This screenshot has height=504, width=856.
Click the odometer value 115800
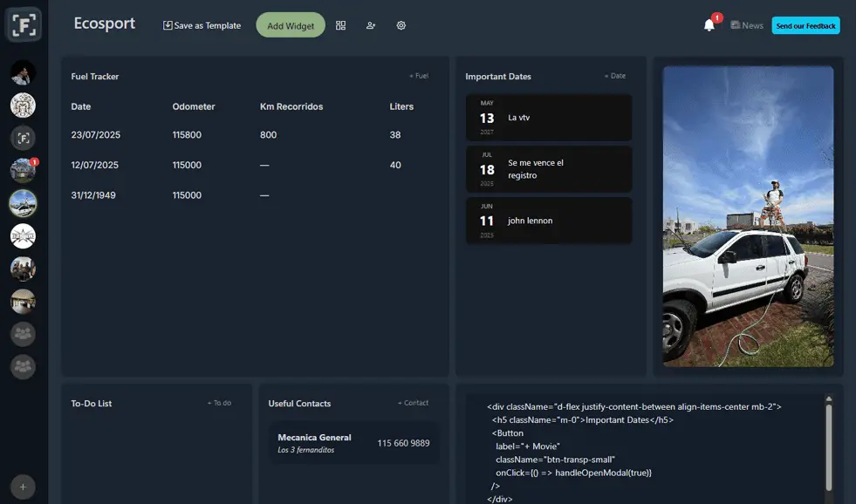(187, 135)
